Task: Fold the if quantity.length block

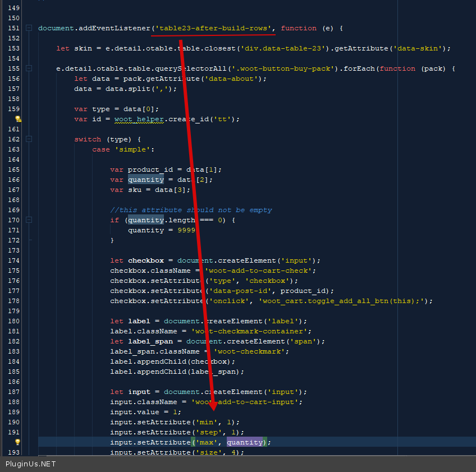Action: click(x=29, y=220)
